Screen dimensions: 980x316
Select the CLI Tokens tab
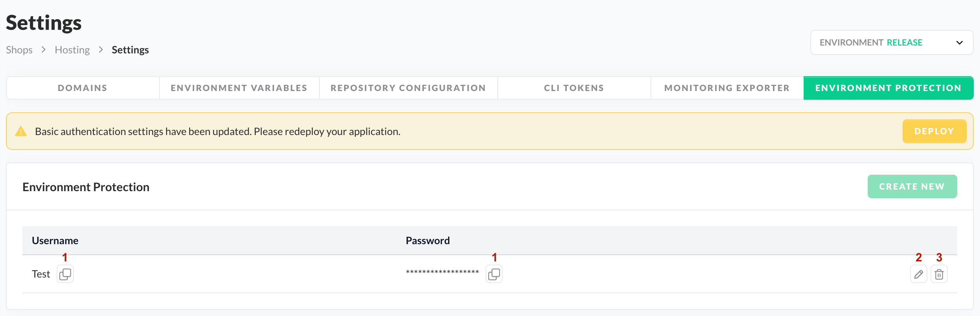point(574,88)
